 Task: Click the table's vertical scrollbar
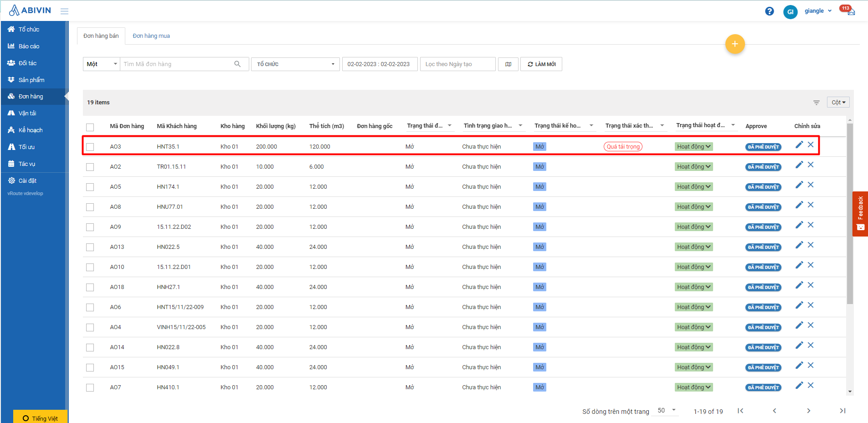coord(850,213)
